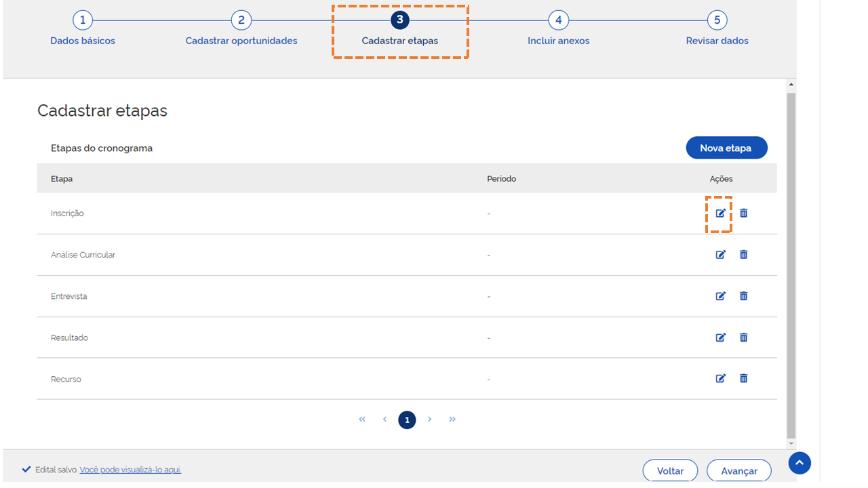
Task: Edit the Entrevista stage
Action: pos(720,296)
